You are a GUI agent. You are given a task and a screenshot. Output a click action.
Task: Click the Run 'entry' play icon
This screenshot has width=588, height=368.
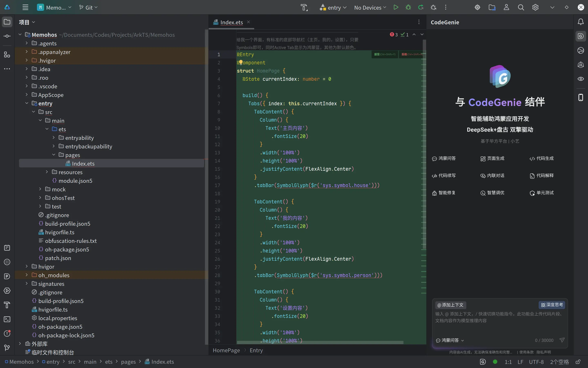[396, 7]
